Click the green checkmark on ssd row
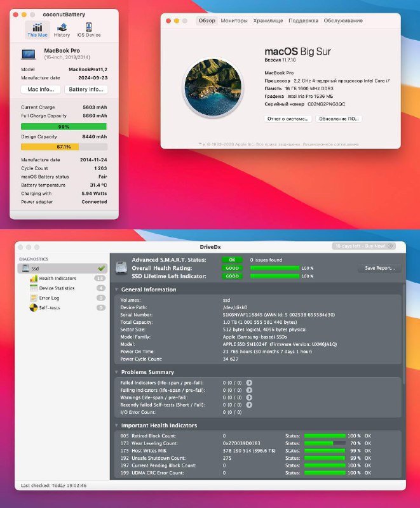The width and height of the screenshot is (420, 508). (x=102, y=268)
